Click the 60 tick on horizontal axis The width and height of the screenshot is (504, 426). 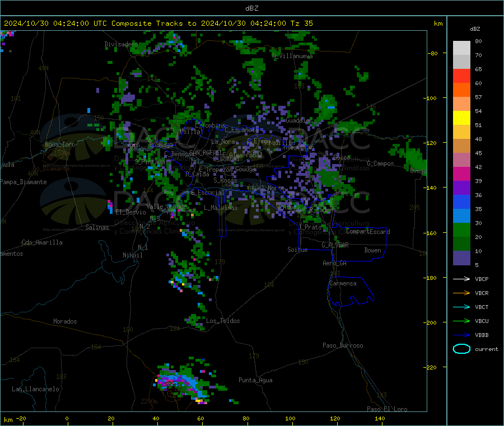pos(200,418)
